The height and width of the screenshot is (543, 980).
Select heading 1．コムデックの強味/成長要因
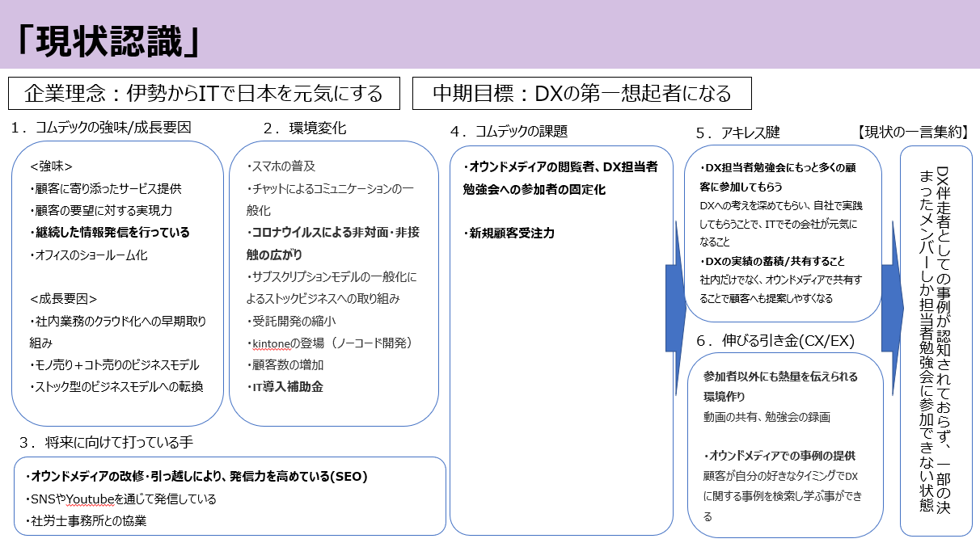coord(102,128)
